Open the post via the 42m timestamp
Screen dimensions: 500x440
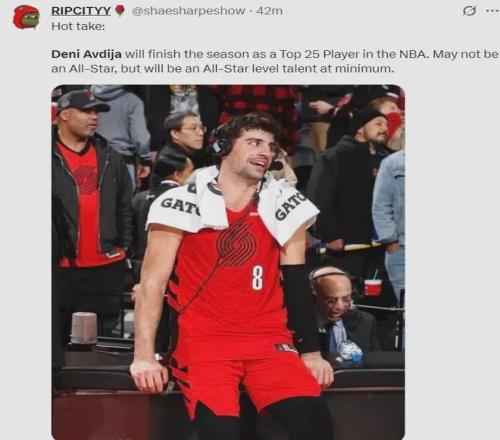pyautogui.click(x=269, y=11)
